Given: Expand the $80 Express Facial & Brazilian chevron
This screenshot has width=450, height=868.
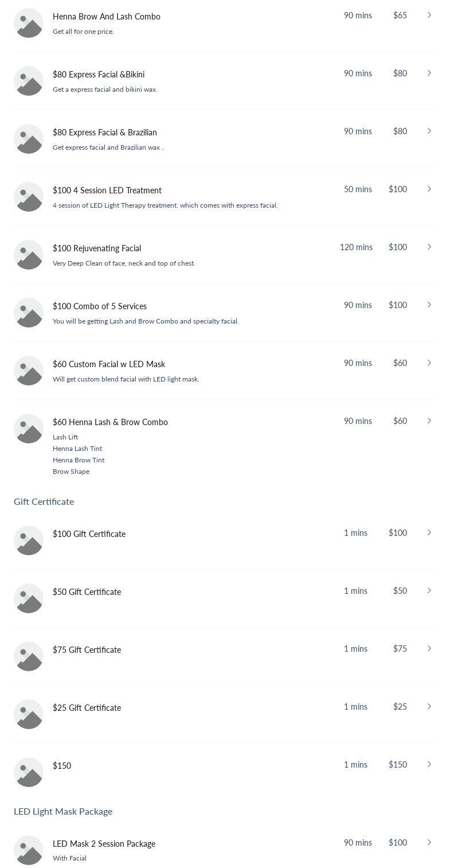Looking at the screenshot, I should (x=429, y=131).
